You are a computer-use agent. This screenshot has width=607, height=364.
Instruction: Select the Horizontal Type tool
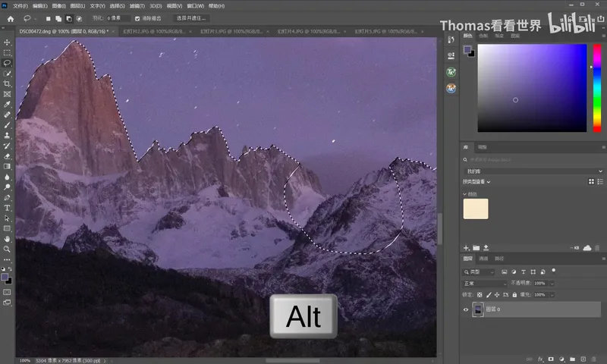click(7, 208)
